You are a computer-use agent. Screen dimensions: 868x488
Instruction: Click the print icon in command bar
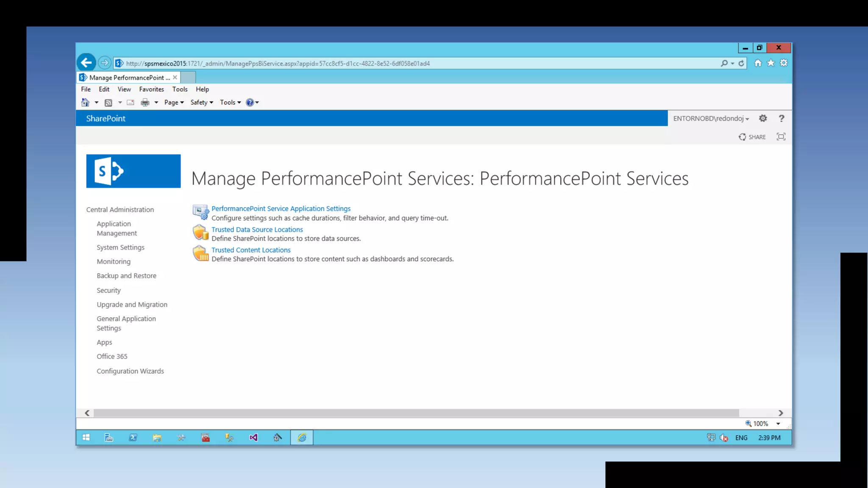(145, 103)
